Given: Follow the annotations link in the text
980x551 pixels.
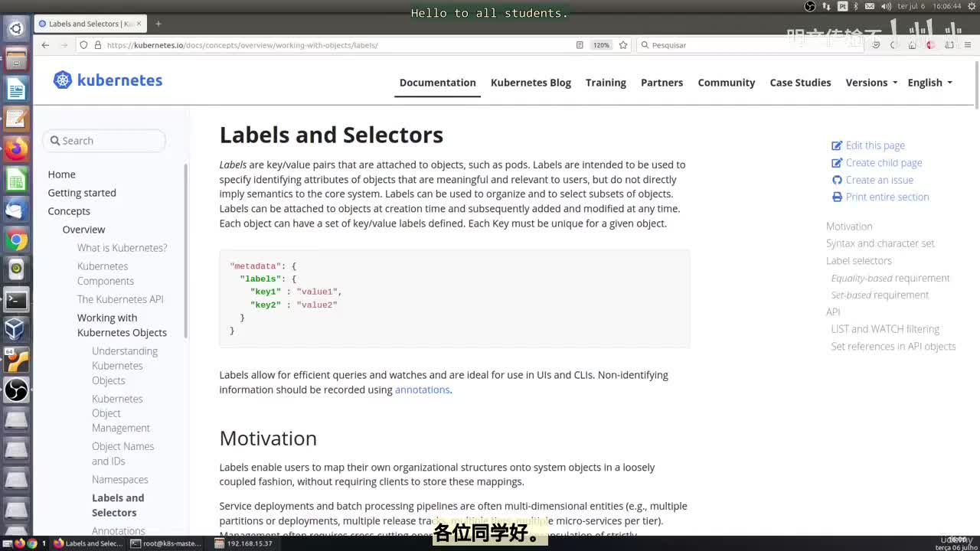Looking at the screenshot, I should tap(422, 390).
